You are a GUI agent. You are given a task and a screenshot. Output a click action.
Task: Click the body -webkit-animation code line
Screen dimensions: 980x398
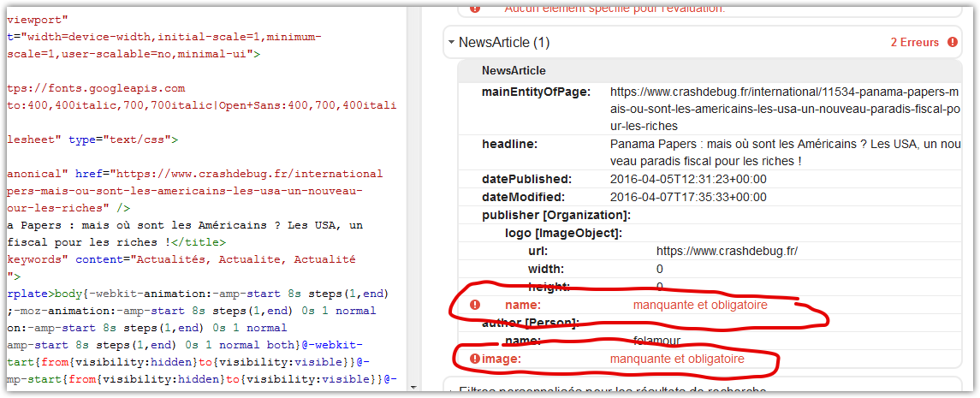(x=198, y=293)
